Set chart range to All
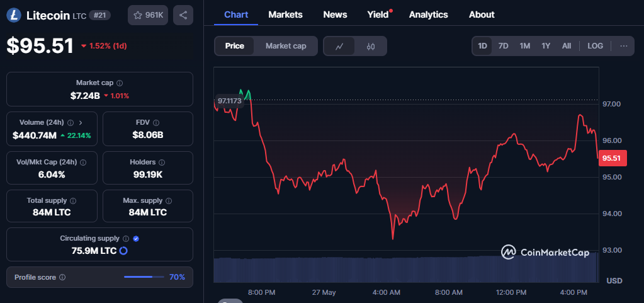This screenshot has width=644, height=303. click(x=567, y=46)
